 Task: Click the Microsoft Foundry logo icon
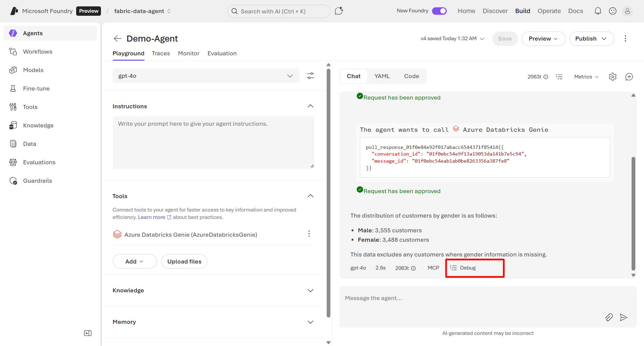pyautogui.click(x=14, y=11)
